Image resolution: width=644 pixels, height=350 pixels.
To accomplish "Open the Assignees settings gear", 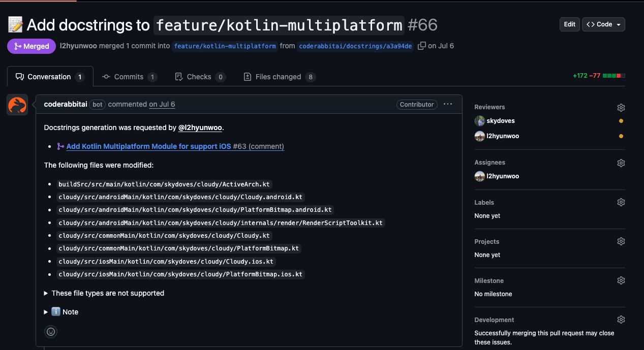I will pyautogui.click(x=621, y=163).
